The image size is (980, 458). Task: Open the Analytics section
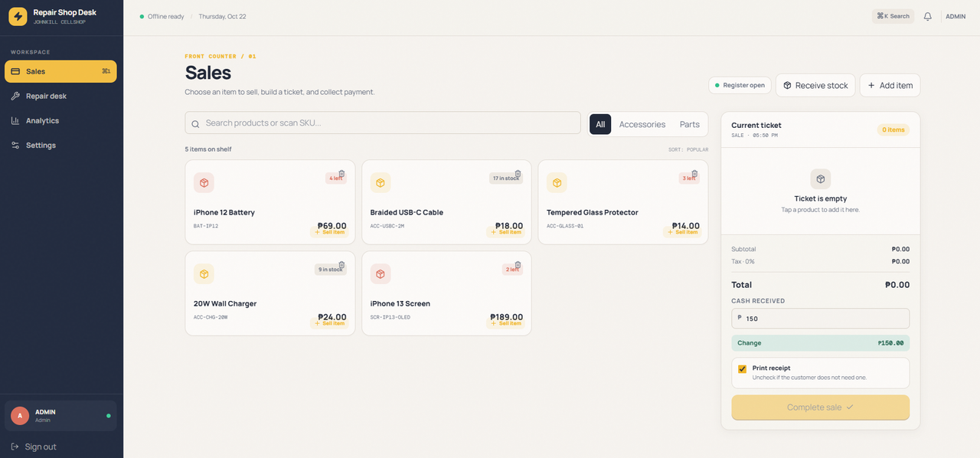(60, 120)
